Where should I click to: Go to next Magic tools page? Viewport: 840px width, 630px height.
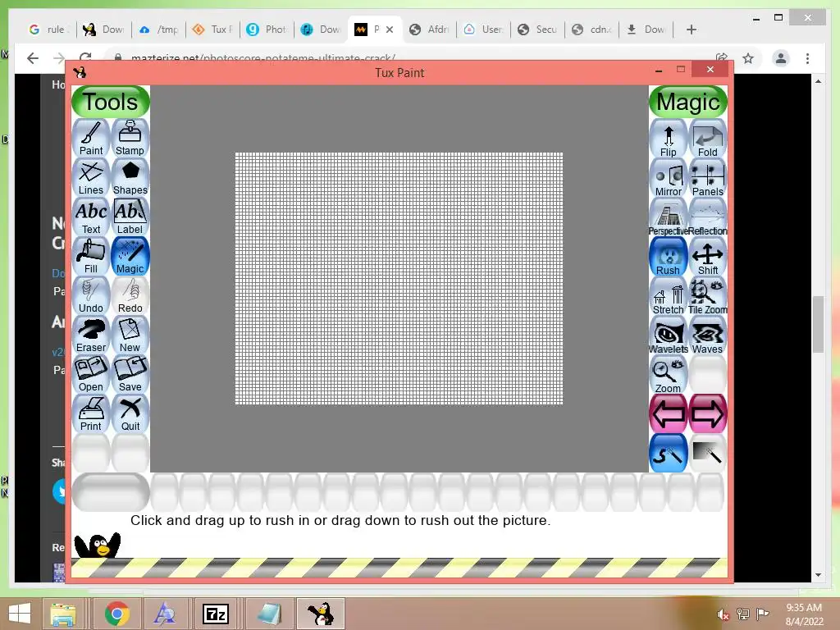(708, 414)
